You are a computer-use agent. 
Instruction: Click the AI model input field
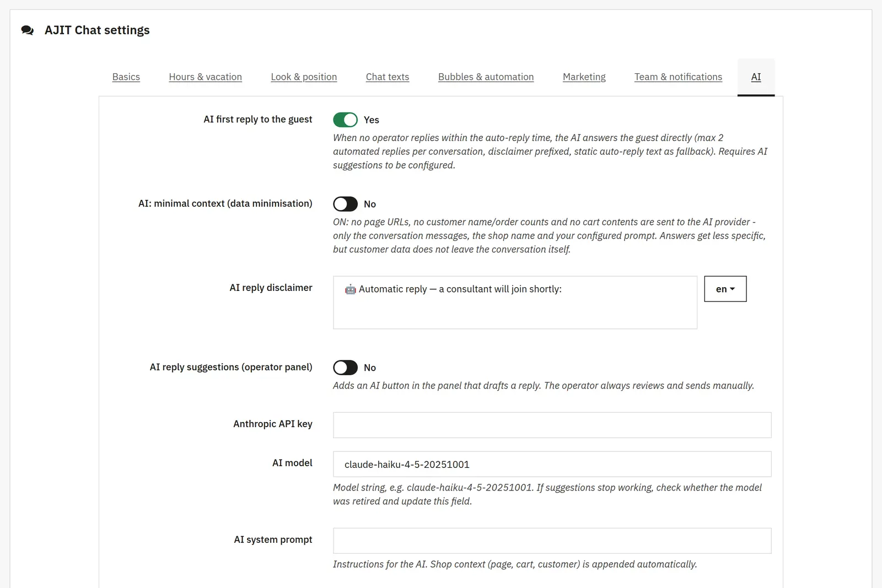tap(552, 464)
